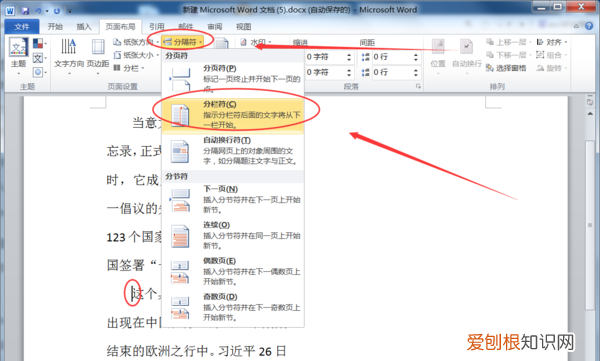Screen dimensions: 600x361
Task: Click the vertical scrollbar thumb
Action: click(x=590, y=225)
